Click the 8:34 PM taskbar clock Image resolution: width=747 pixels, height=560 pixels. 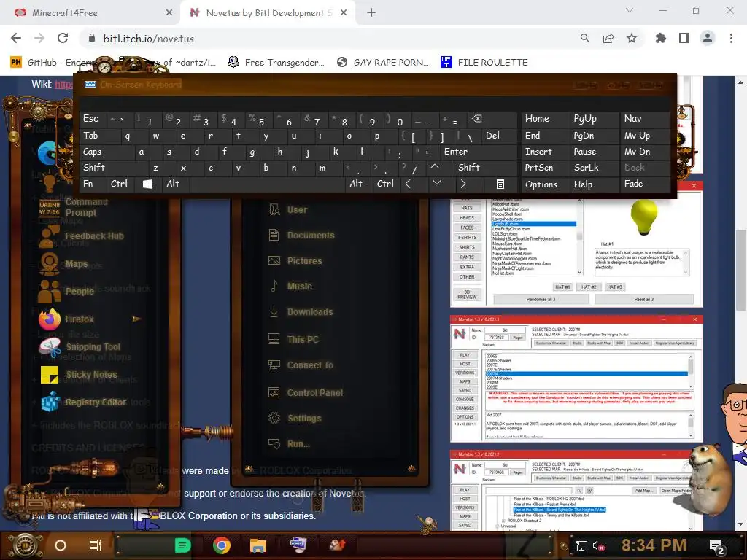click(654, 545)
